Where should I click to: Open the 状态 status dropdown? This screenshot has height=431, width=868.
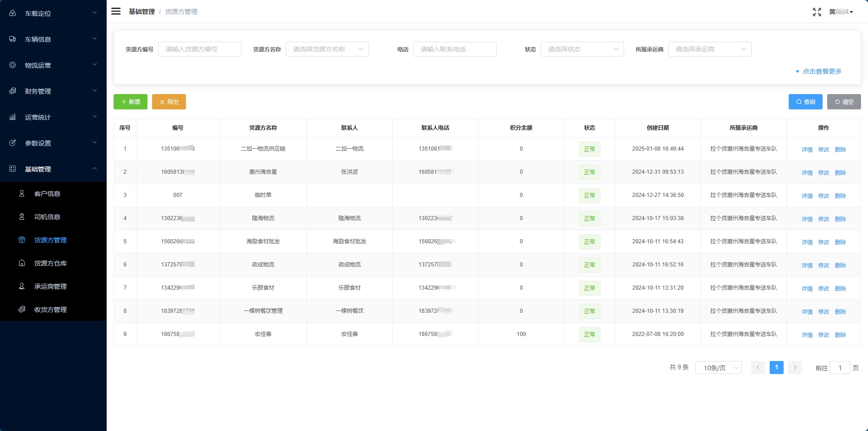(582, 49)
